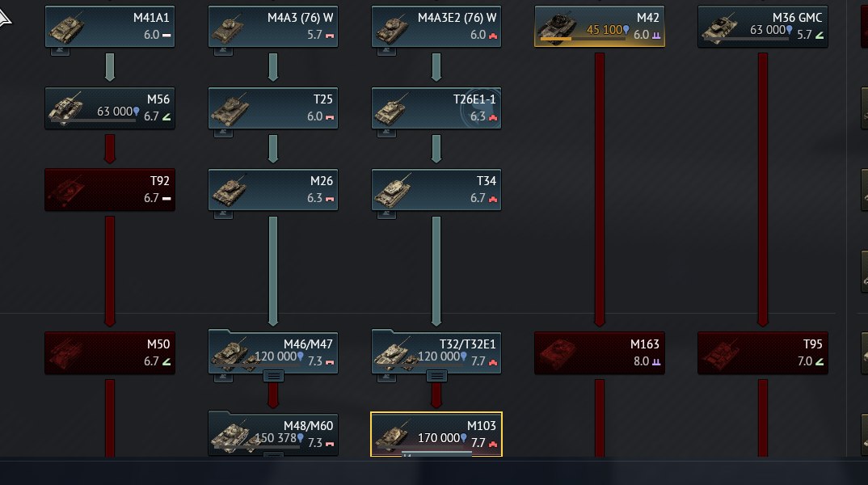This screenshot has height=485, width=868.
Task: Select the M41A1 light tank card
Action: [x=110, y=26]
